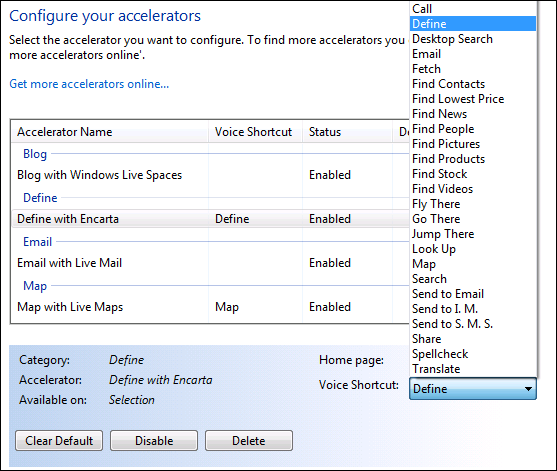Click the Define category group header
Image resolution: width=557 pixels, height=471 pixels.
(40, 198)
